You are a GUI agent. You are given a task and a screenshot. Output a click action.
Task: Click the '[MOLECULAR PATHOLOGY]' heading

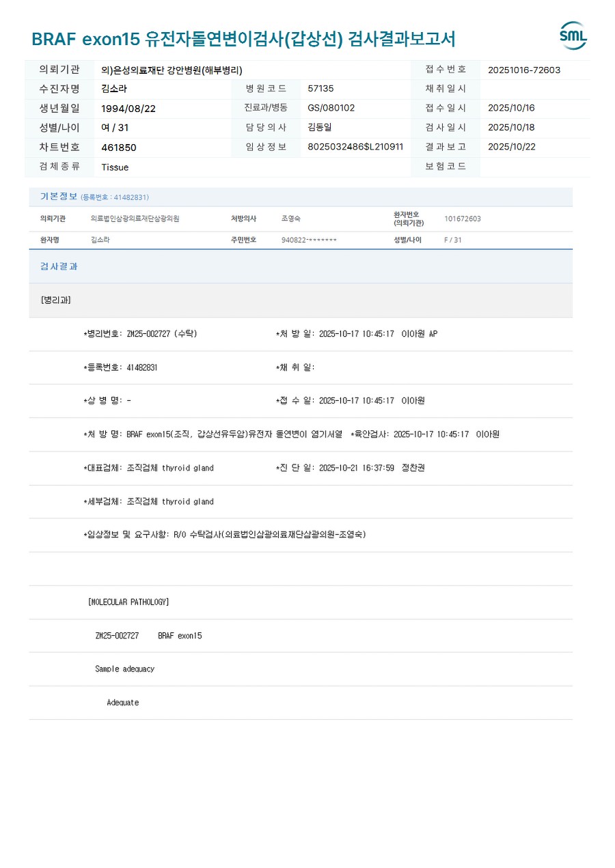point(128,602)
